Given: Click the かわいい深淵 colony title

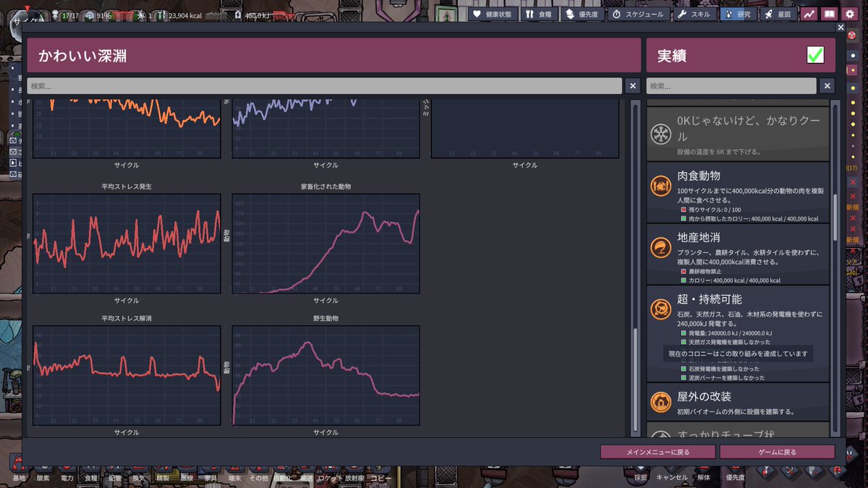Looking at the screenshot, I should pyautogui.click(x=82, y=56).
